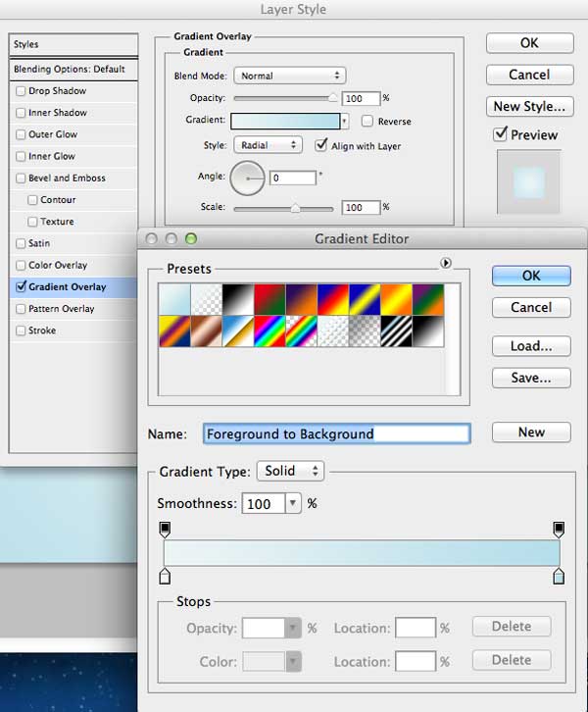Open the Smoothness percentage dropdown arrow
The width and height of the screenshot is (588, 712).
[x=293, y=503]
